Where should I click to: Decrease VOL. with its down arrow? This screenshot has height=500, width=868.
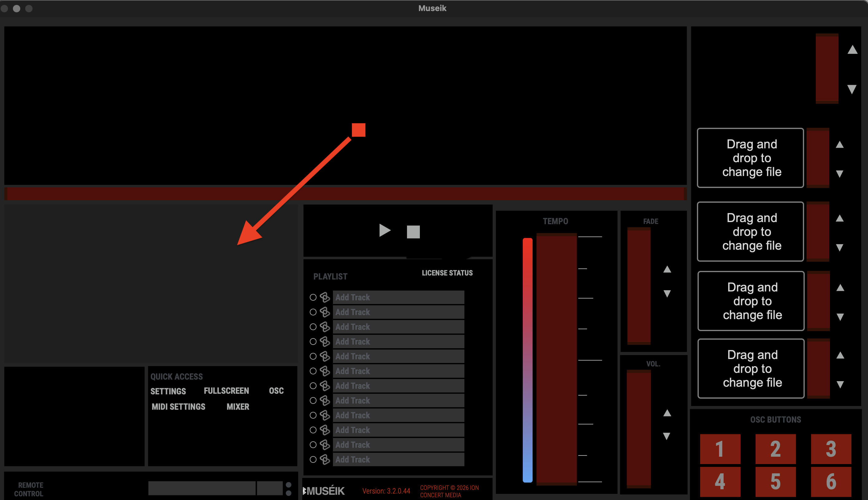pyautogui.click(x=667, y=436)
